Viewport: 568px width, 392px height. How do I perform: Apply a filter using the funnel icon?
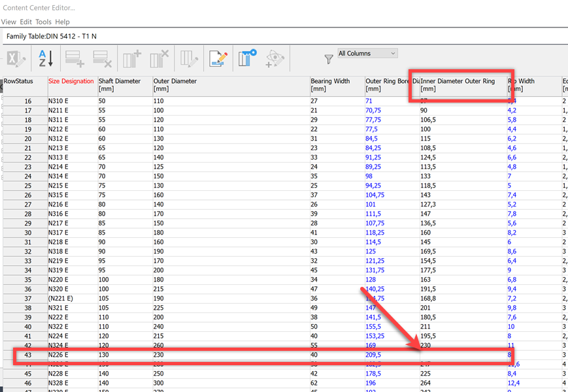[x=327, y=58]
